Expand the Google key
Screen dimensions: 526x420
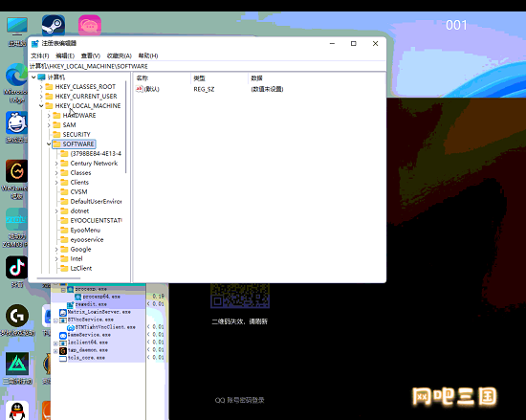[x=56, y=250]
